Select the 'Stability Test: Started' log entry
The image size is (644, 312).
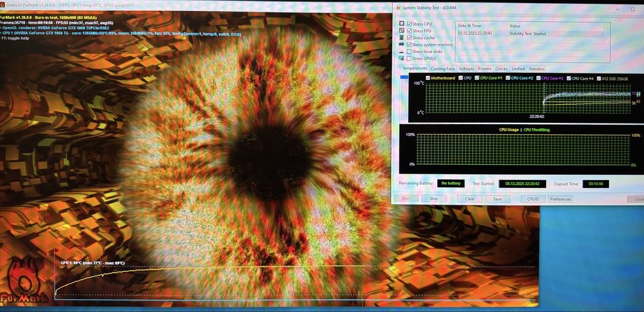(x=527, y=33)
